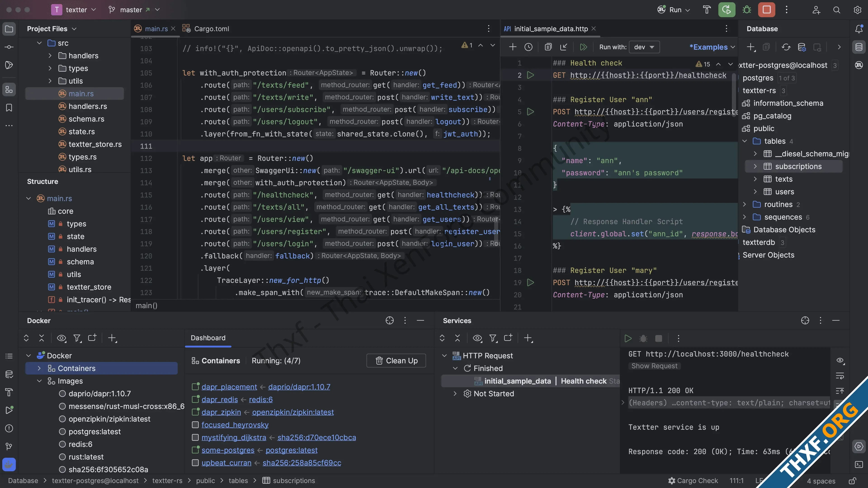Click tables breadcrumb in status bar
Screen dimensions: 868x488
click(x=238, y=481)
